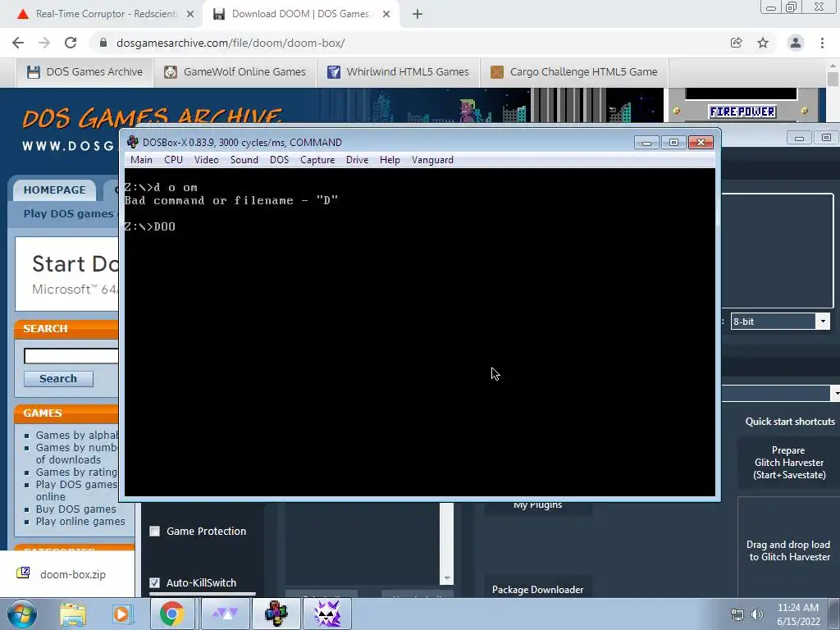Click Prepare Glitch Harvester shortcut
840x630 pixels.
tap(788, 463)
